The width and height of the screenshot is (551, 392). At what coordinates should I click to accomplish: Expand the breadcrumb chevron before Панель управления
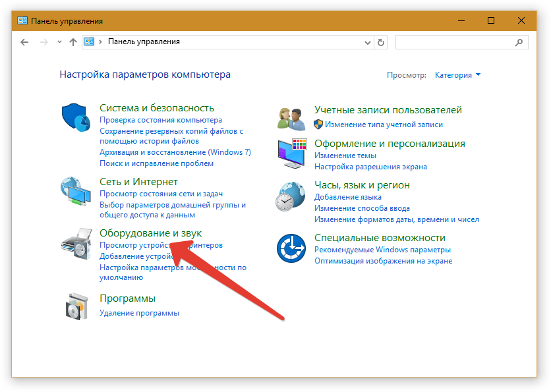point(100,42)
